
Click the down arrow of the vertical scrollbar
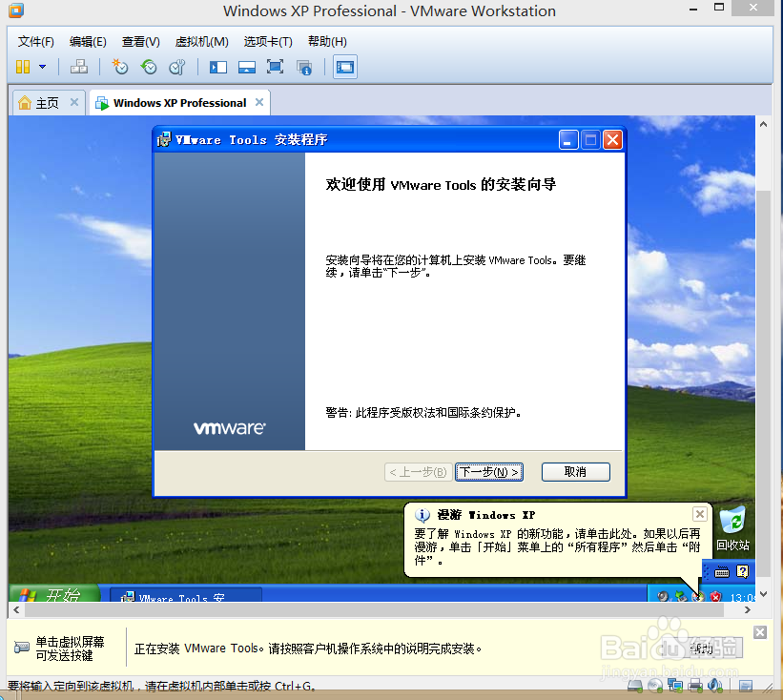(763, 594)
